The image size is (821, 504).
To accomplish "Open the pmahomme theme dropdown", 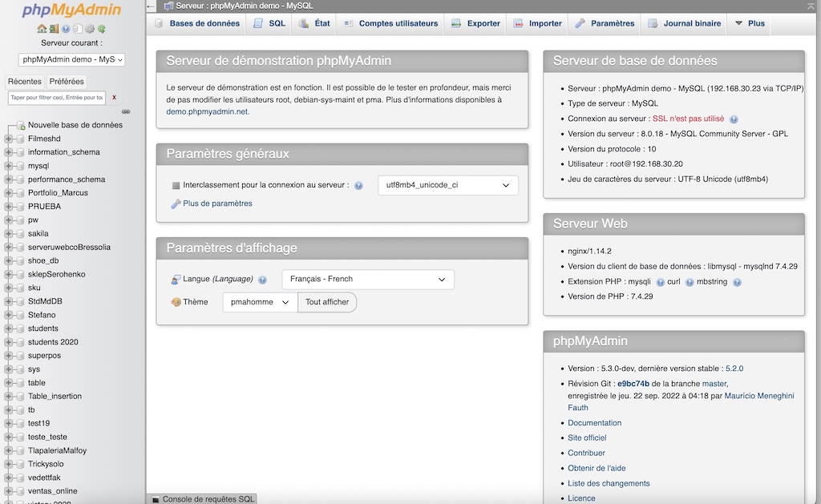I will pyautogui.click(x=261, y=302).
